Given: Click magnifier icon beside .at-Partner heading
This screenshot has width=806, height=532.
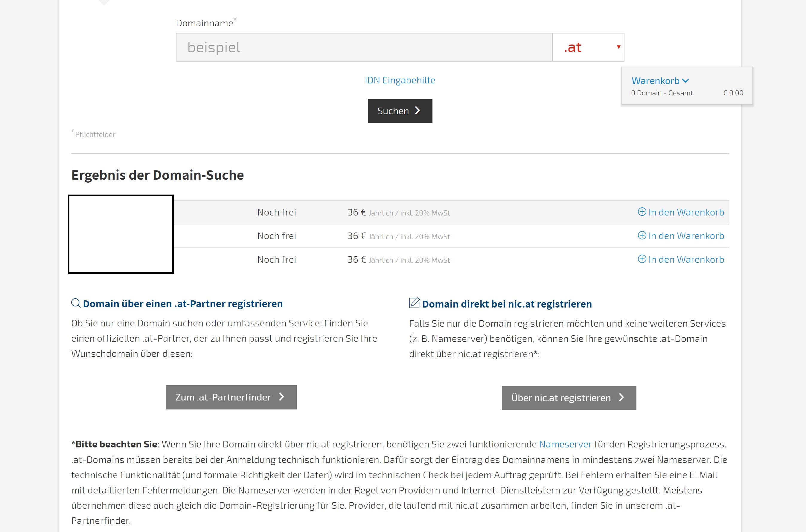Looking at the screenshot, I should click(76, 303).
